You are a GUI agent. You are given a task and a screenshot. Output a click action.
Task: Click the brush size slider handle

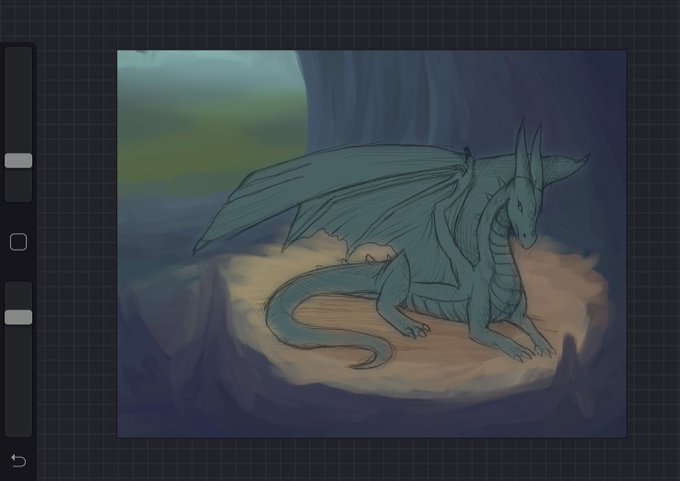(18, 160)
